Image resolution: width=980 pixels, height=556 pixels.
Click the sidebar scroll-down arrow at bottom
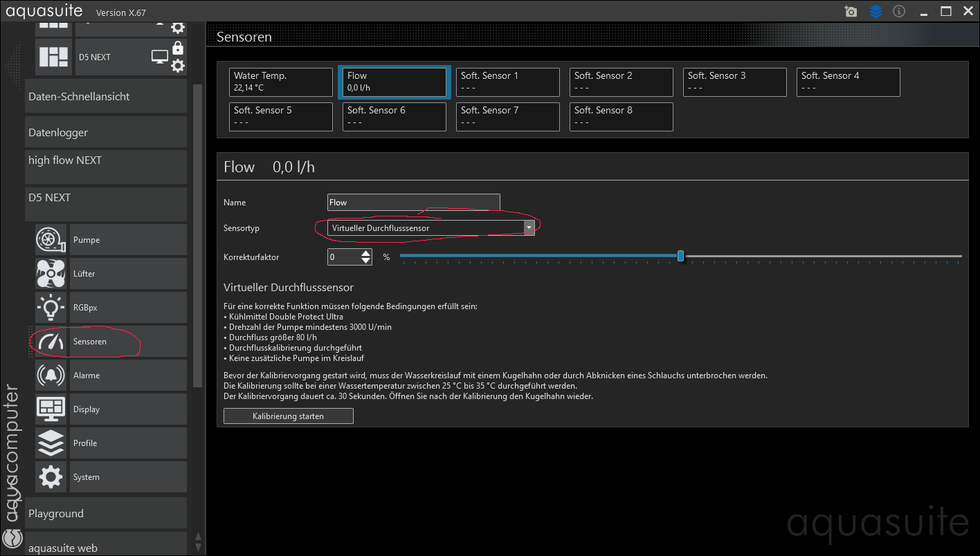click(x=199, y=547)
